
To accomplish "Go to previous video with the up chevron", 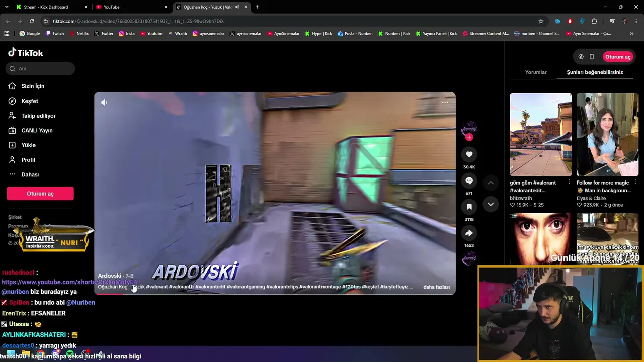I will click(x=491, y=183).
